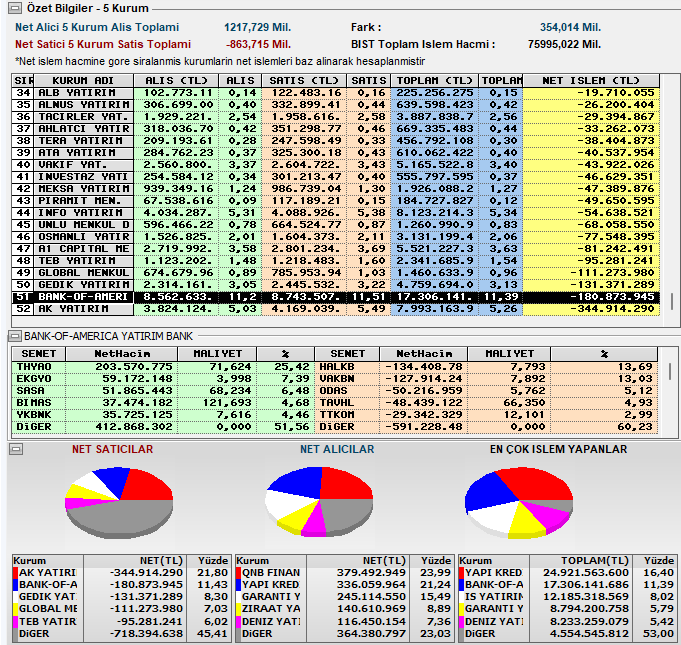Click IS YATIRIM row in most-traded legend
Screen dimensions: 681x645
[567, 597]
